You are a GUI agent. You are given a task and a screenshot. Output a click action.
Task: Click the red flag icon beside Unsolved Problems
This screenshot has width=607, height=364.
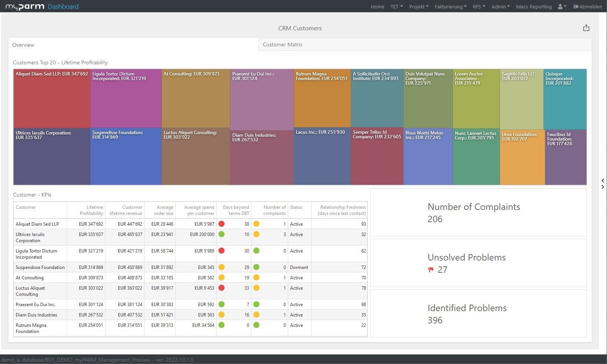[x=431, y=270]
